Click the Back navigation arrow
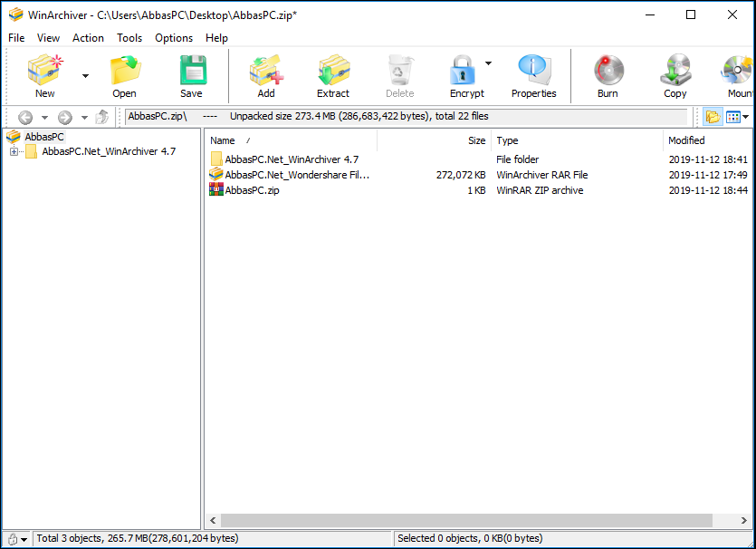Screen dimensions: 756x549 [x=25, y=117]
